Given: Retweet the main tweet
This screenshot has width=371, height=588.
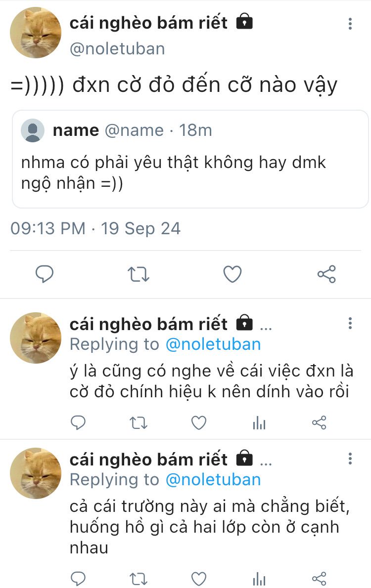Looking at the screenshot, I should 139,274.
